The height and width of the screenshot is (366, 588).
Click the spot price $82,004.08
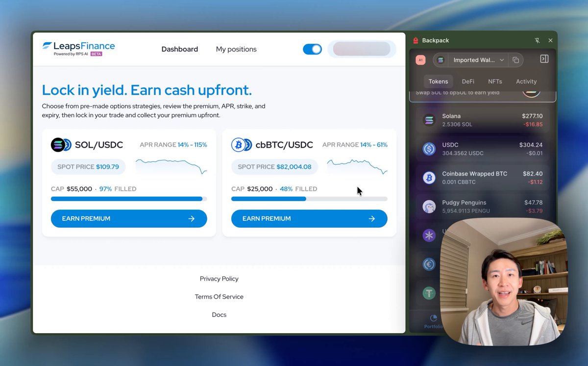pos(294,167)
